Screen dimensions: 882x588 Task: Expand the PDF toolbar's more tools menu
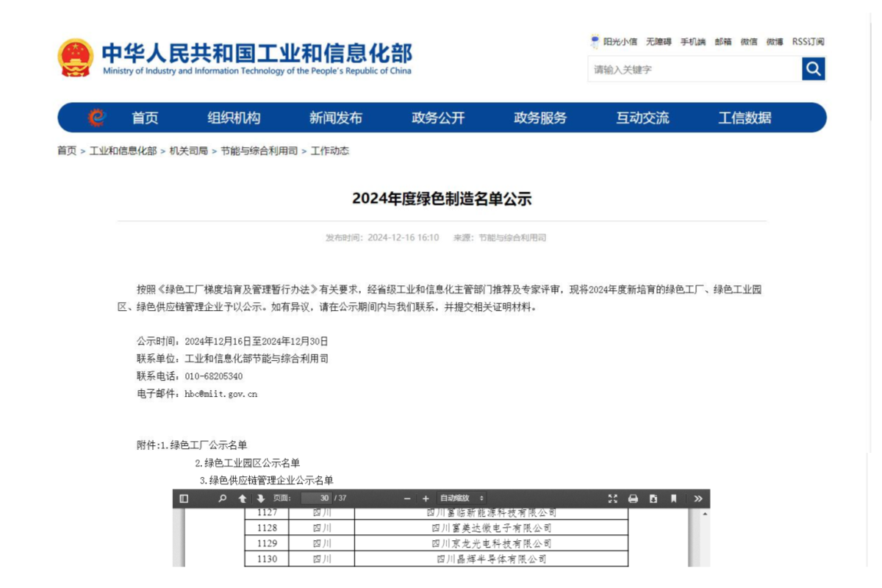coord(698,498)
